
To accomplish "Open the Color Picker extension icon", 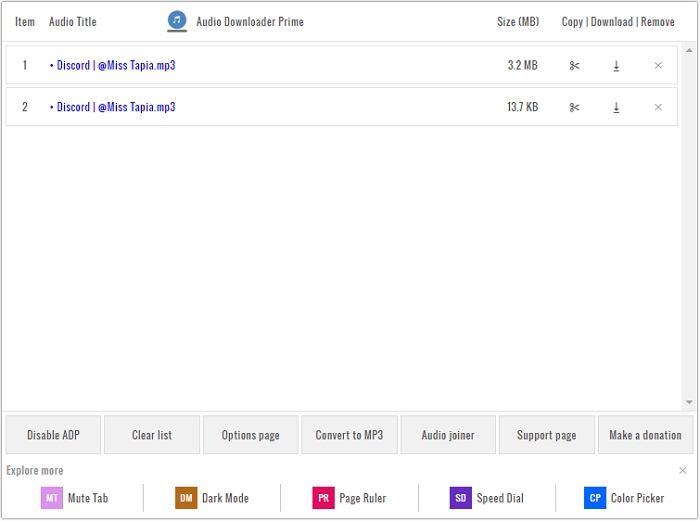I will click(595, 498).
